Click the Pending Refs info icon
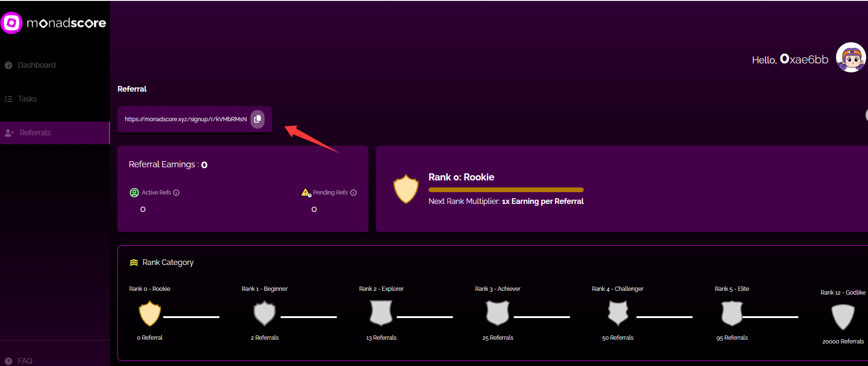This screenshot has height=366, width=868. [x=353, y=193]
